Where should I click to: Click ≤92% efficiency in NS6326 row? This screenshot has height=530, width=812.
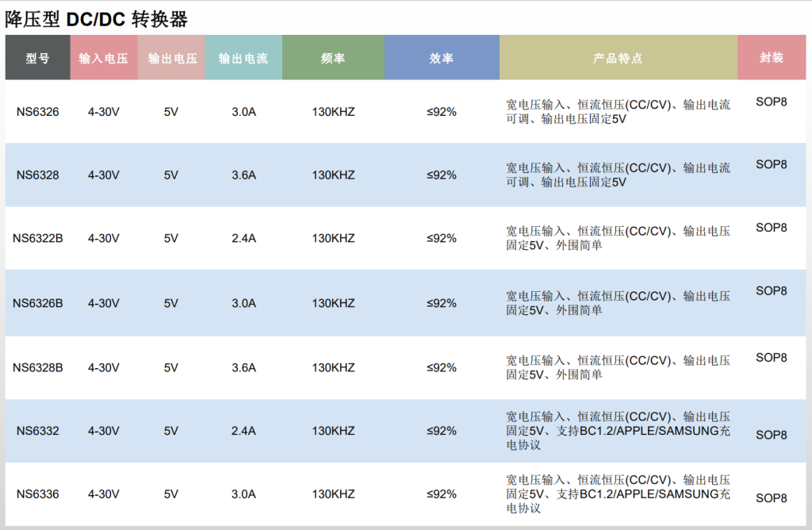(x=442, y=112)
